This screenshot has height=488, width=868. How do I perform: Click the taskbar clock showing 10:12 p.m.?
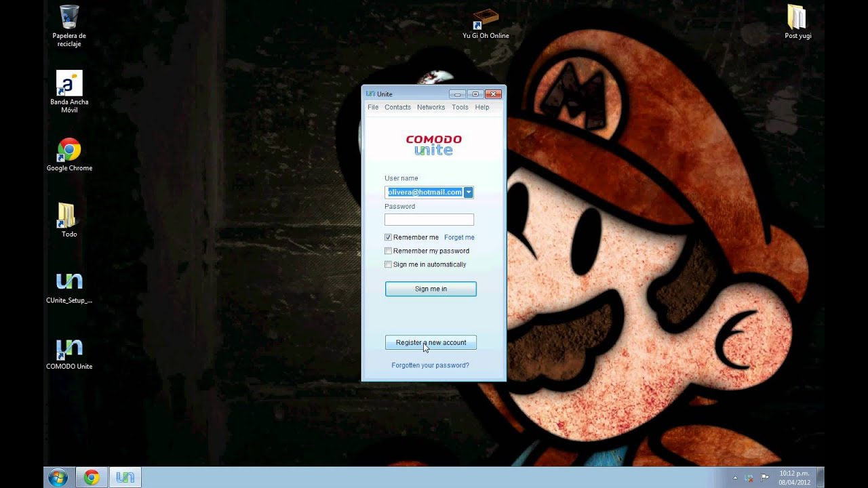click(794, 477)
